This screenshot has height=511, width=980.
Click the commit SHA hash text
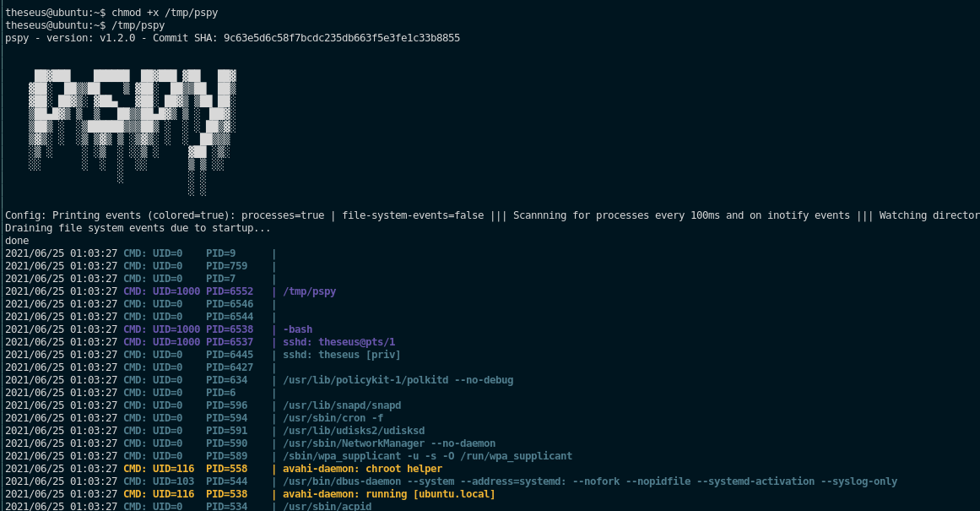click(341, 38)
